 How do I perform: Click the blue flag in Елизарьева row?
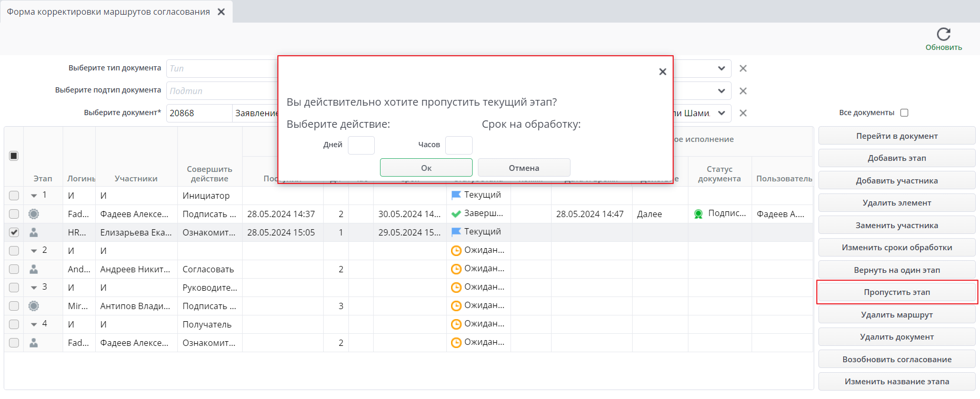pos(456,232)
